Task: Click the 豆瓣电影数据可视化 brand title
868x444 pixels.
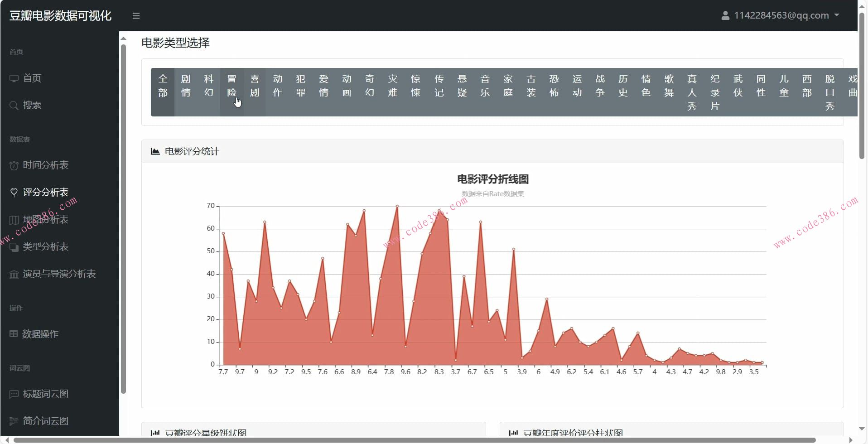Action: click(x=60, y=16)
